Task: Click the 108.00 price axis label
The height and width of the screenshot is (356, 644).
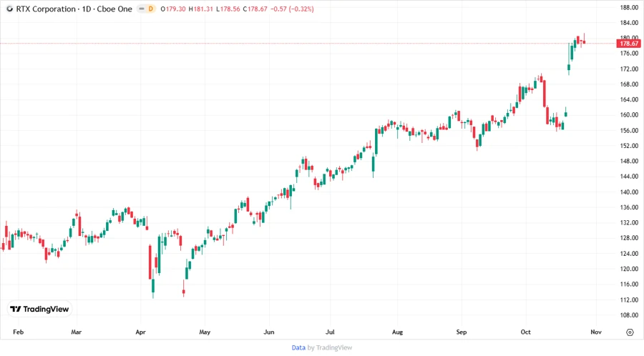Action: (629, 315)
